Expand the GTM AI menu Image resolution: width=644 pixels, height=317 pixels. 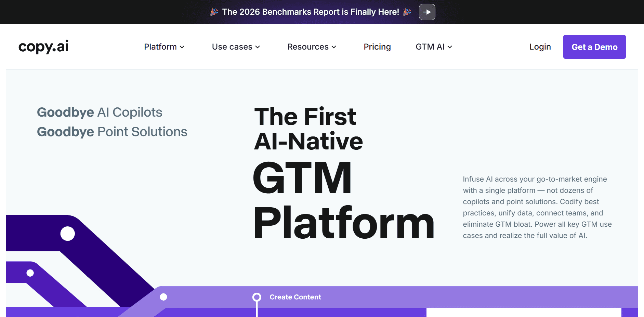click(x=434, y=47)
